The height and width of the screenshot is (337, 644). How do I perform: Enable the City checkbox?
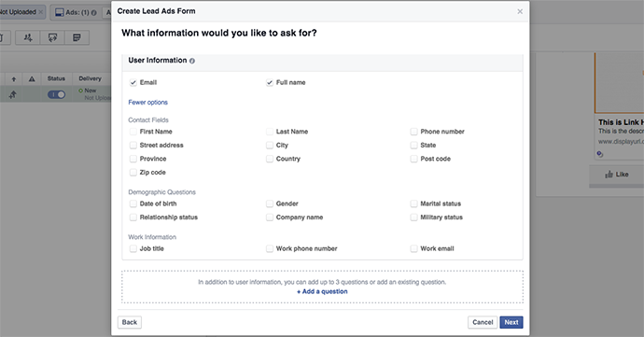(x=270, y=145)
